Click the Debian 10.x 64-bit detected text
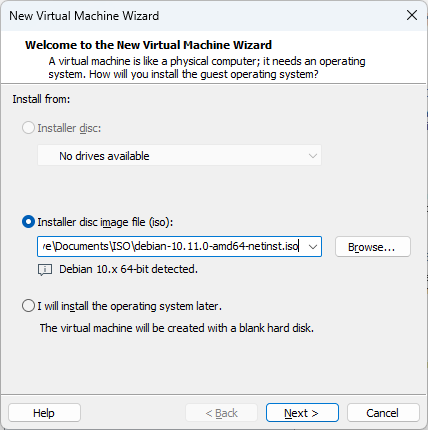Viewport: 428px width, 430px height. point(128,269)
